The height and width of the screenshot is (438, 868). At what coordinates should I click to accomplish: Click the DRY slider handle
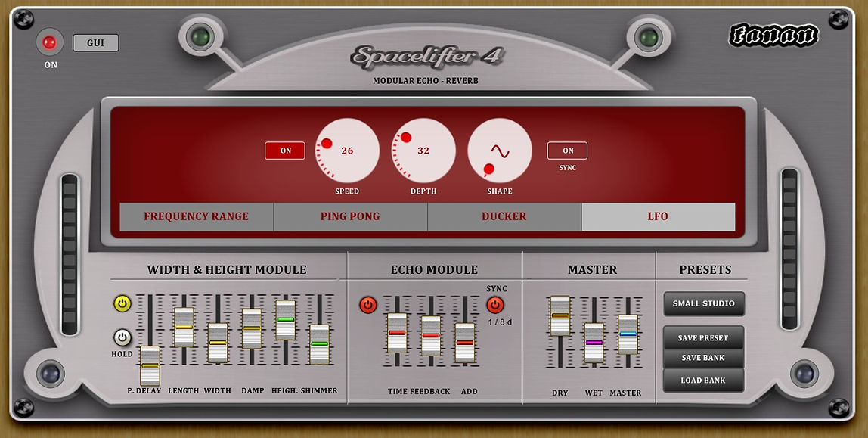pos(560,315)
